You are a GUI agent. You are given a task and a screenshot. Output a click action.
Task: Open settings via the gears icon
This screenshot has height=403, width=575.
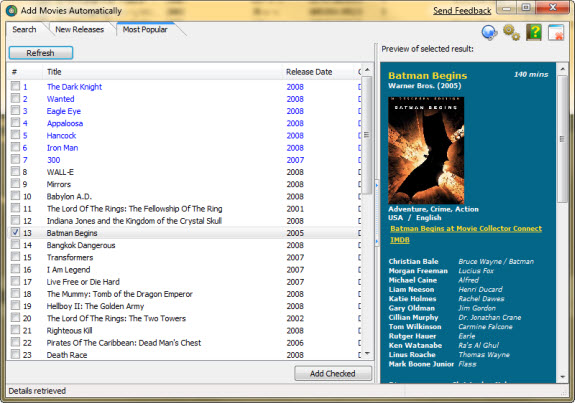[x=511, y=32]
